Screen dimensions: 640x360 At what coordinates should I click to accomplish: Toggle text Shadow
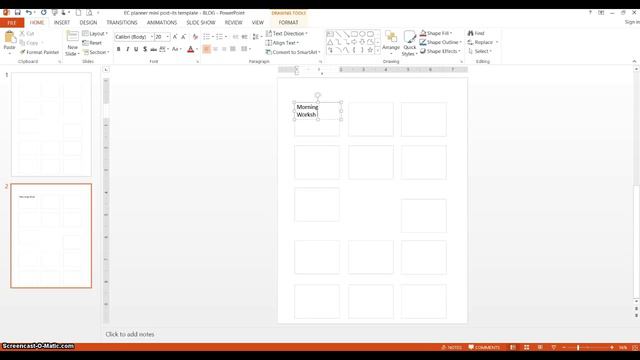(x=144, y=49)
